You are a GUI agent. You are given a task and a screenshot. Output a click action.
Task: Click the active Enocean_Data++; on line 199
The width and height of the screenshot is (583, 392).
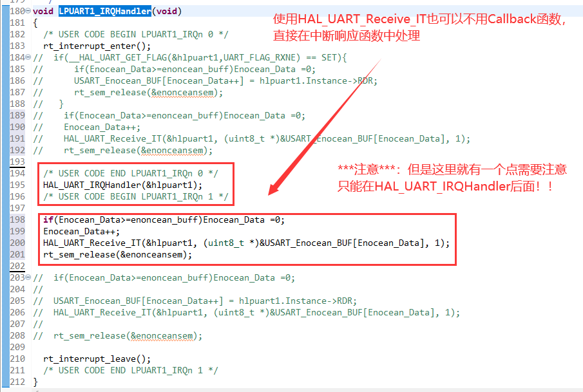click(81, 232)
